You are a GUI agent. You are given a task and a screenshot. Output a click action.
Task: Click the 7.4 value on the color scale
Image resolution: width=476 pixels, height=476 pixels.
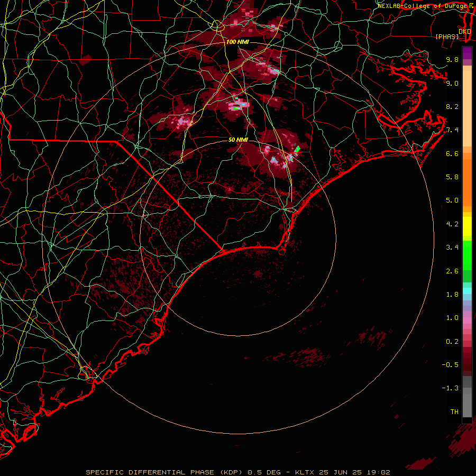pyautogui.click(x=452, y=130)
